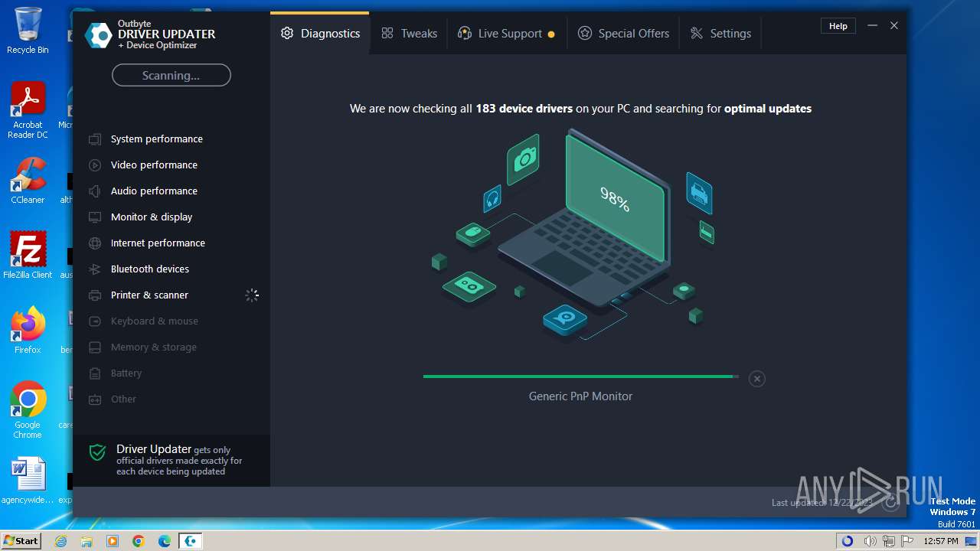Select the Monitor & display icon
Image resolution: width=980 pixels, height=551 pixels.
95,217
